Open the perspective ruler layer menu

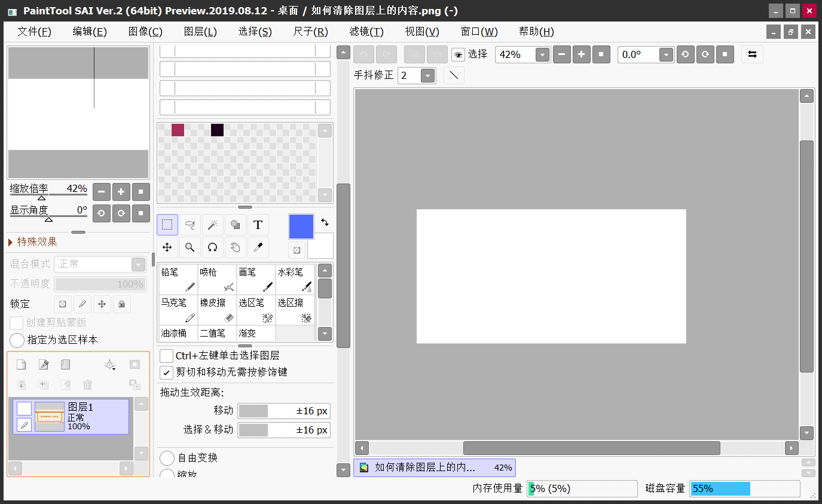tap(110, 365)
